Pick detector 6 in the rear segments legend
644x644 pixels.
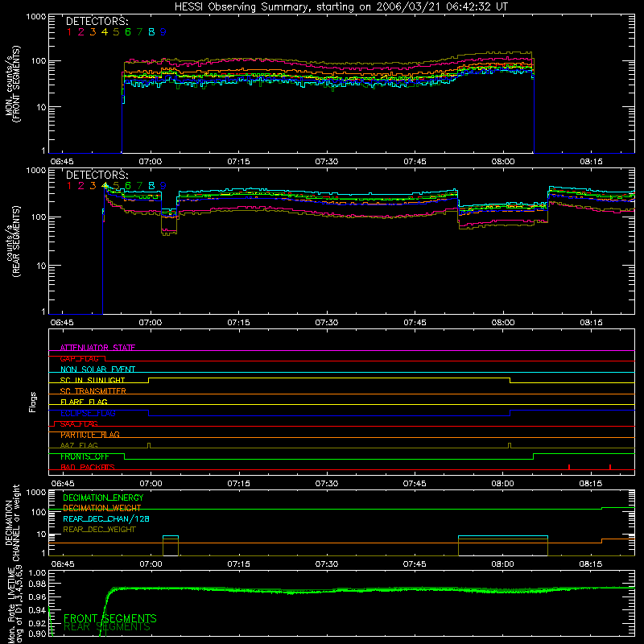[x=128, y=186]
